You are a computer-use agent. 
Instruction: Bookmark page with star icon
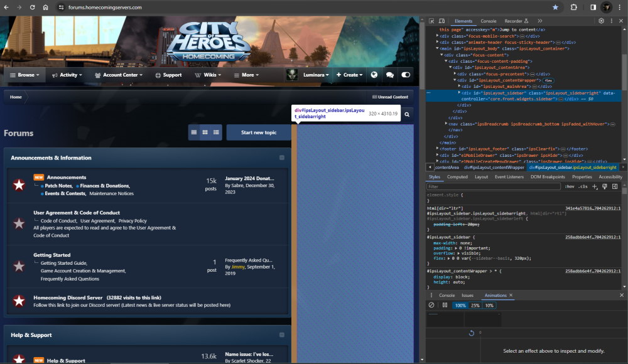[555, 8]
